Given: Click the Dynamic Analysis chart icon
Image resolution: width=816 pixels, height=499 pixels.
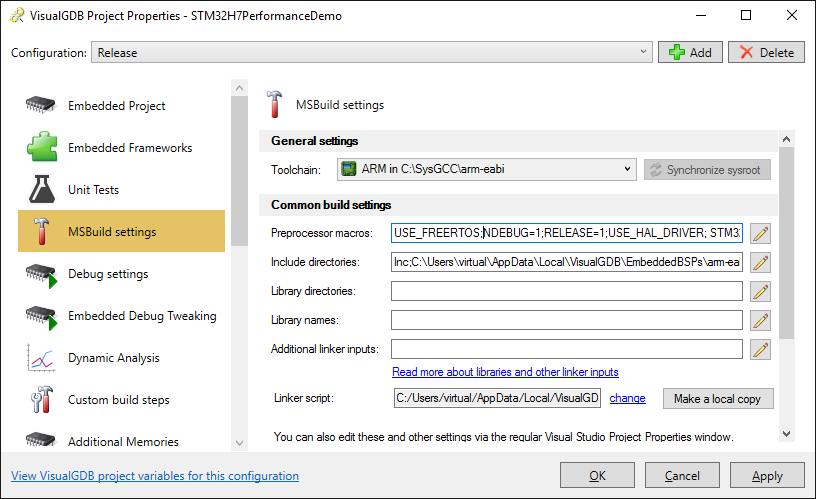Looking at the screenshot, I should click(41, 358).
